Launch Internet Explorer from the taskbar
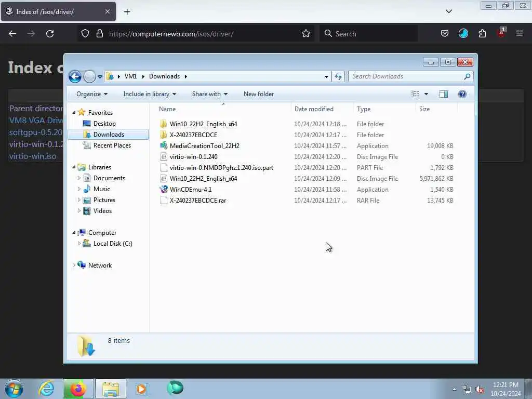The width and height of the screenshot is (532, 399). pyautogui.click(x=46, y=389)
